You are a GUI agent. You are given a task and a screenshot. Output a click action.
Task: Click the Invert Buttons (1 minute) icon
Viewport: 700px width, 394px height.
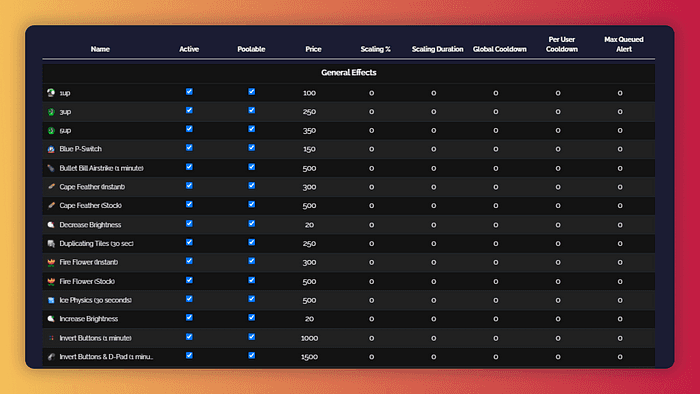(51, 338)
